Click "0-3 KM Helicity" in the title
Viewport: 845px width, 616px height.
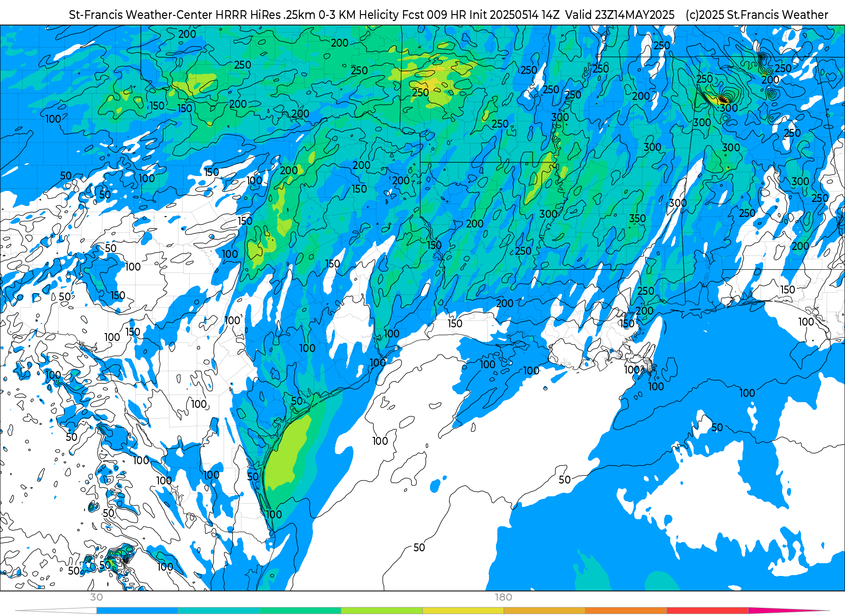(x=359, y=15)
